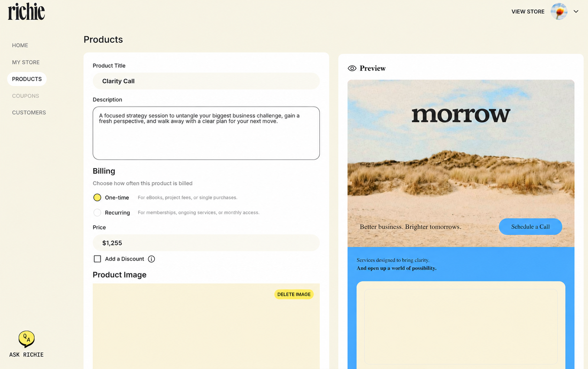Click the 'Better business. Brighter tomorrows.' tagline

click(410, 227)
